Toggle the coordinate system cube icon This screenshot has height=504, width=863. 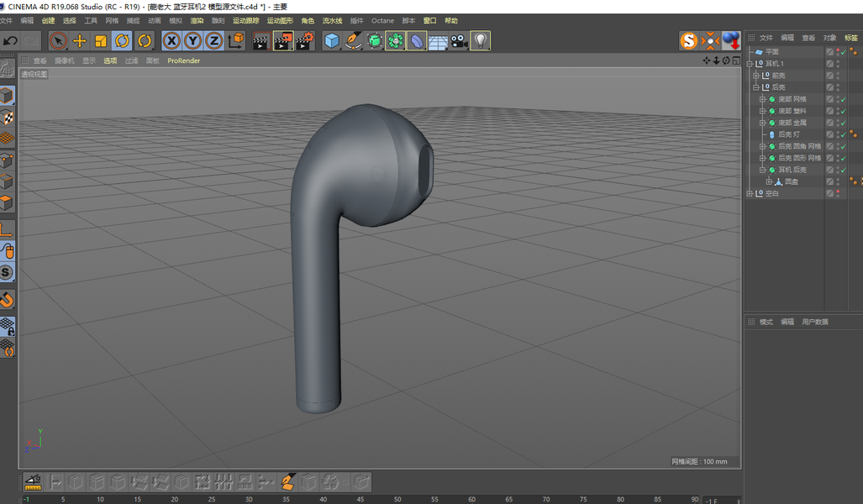(x=235, y=40)
